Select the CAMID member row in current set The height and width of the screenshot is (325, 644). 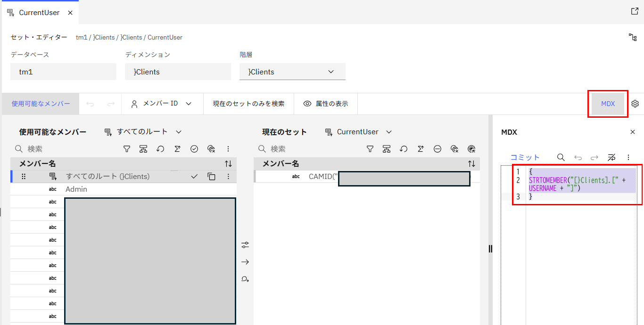367,177
